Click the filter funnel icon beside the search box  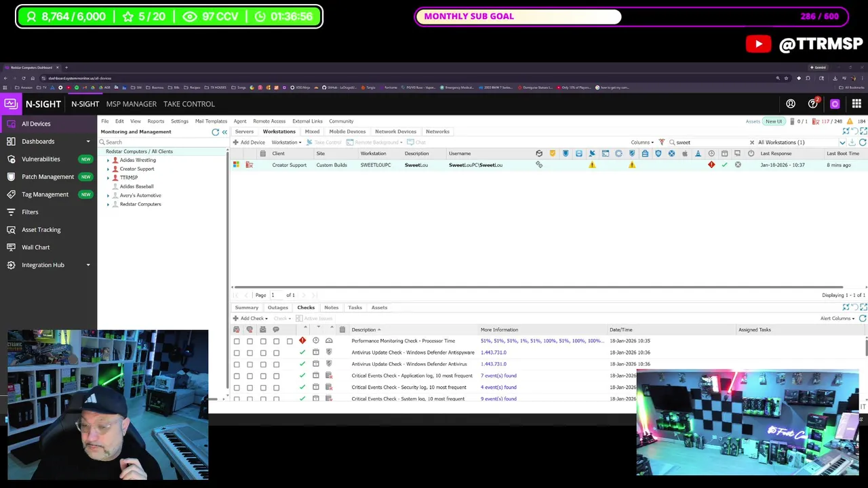(662, 142)
